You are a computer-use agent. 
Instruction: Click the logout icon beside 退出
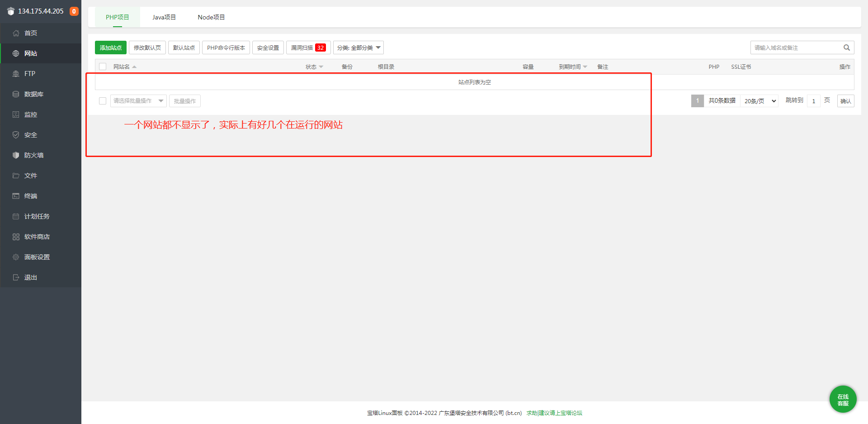pos(16,277)
